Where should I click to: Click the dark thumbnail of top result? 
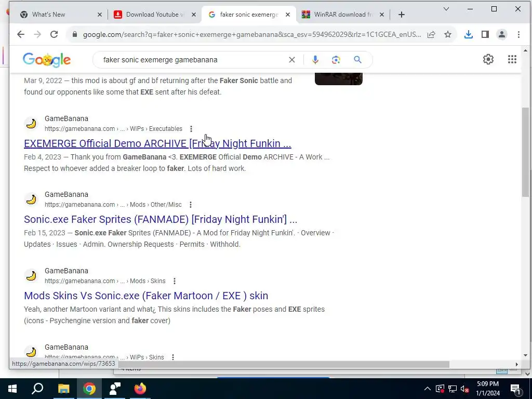pyautogui.click(x=339, y=79)
